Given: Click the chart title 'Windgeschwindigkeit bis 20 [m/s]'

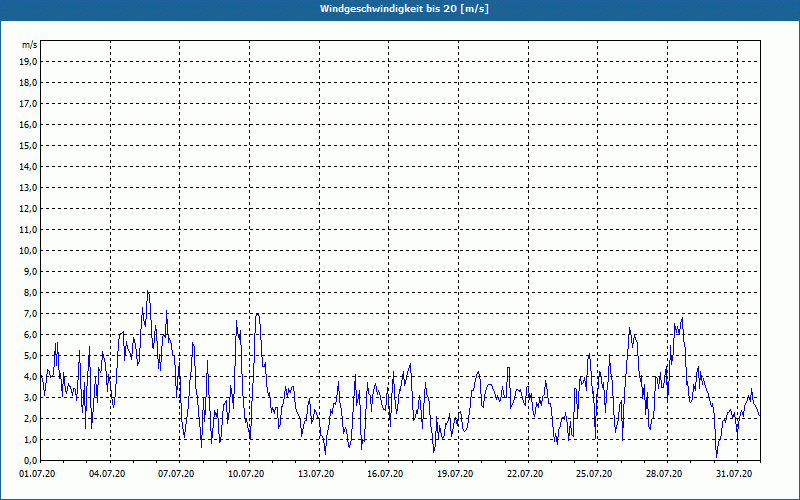Looking at the screenshot, I should point(405,9).
